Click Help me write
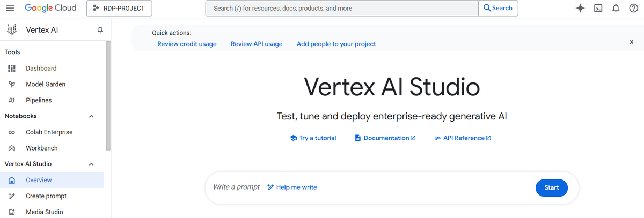 coord(292,187)
